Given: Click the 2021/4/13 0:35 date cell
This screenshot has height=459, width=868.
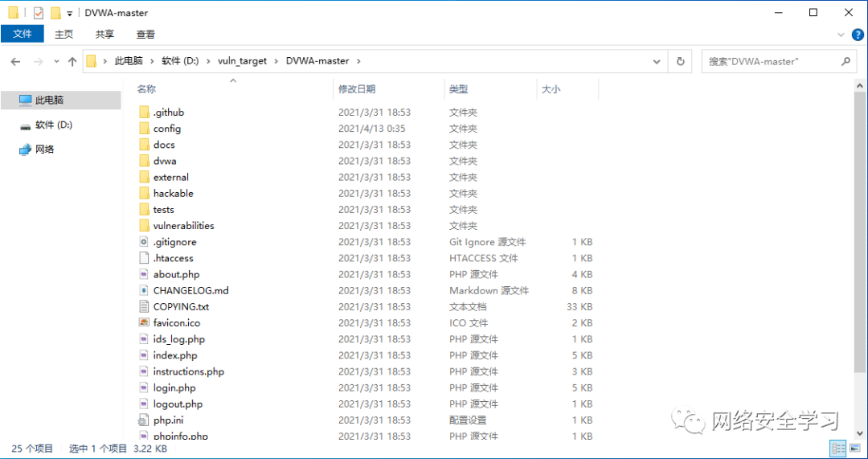Looking at the screenshot, I should click(372, 129).
